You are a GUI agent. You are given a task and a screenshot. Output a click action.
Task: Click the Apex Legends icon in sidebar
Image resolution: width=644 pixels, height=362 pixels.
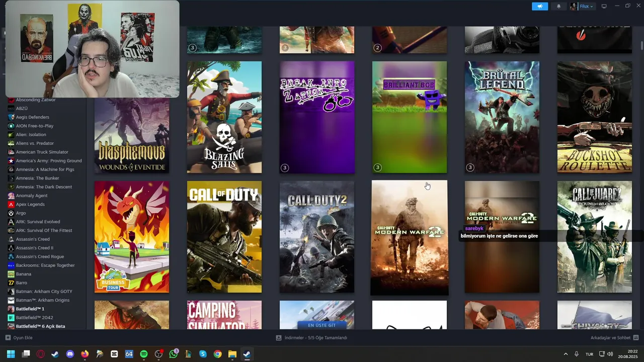[11, 204]
